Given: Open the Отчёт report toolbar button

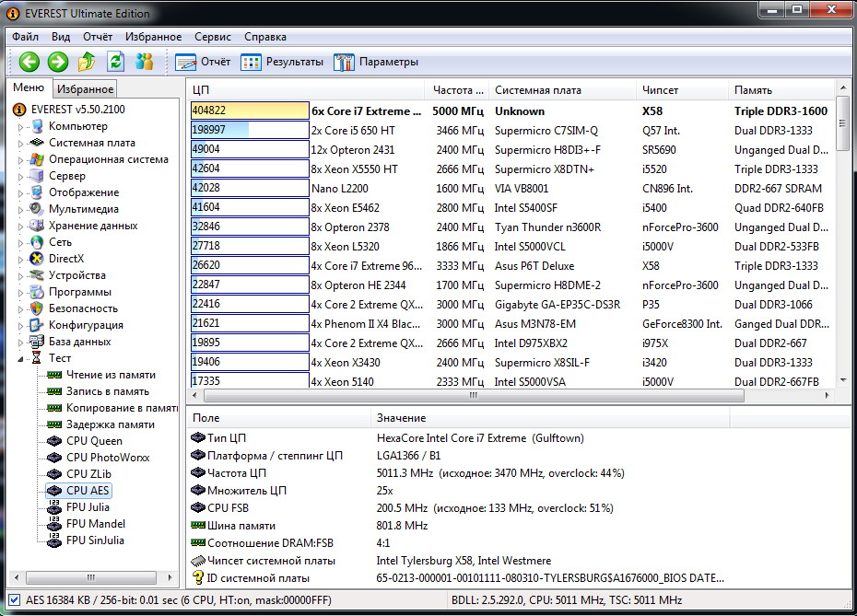Looking at the screenshot, I should tap(203, 62).
